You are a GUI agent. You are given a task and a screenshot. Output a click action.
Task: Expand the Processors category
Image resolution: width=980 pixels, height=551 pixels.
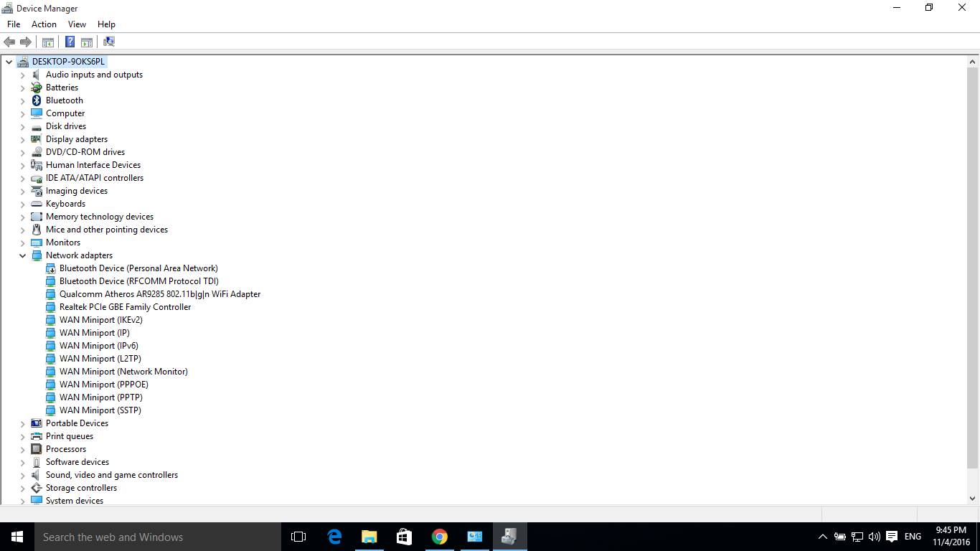[22, 449]
